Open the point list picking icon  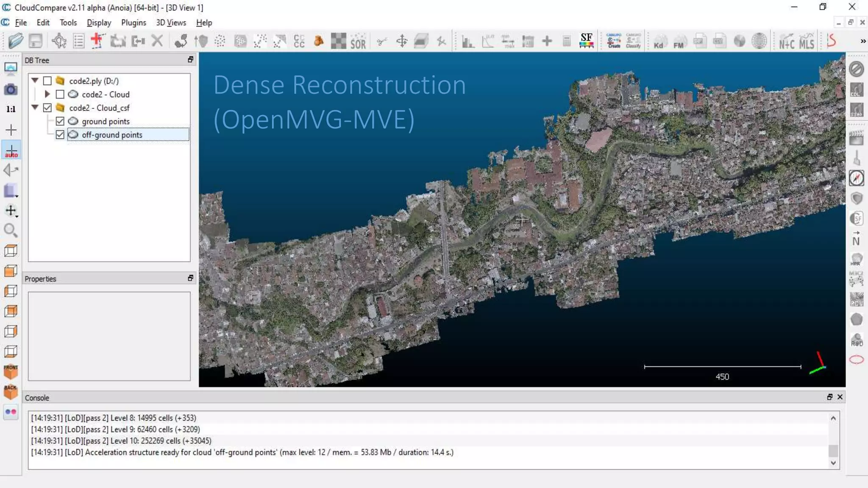pos(79,41)
